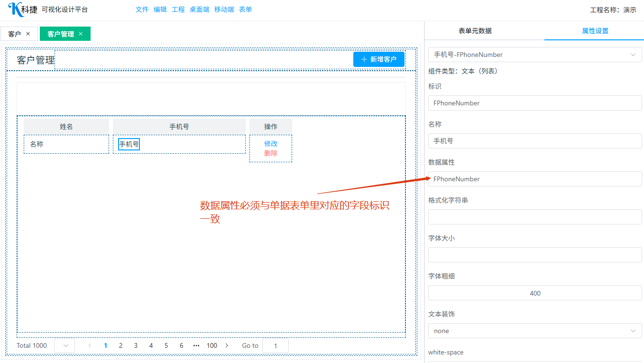Switch to the 表单元数据 tab
The image size is (644, 363).
[x=475, y=31]
